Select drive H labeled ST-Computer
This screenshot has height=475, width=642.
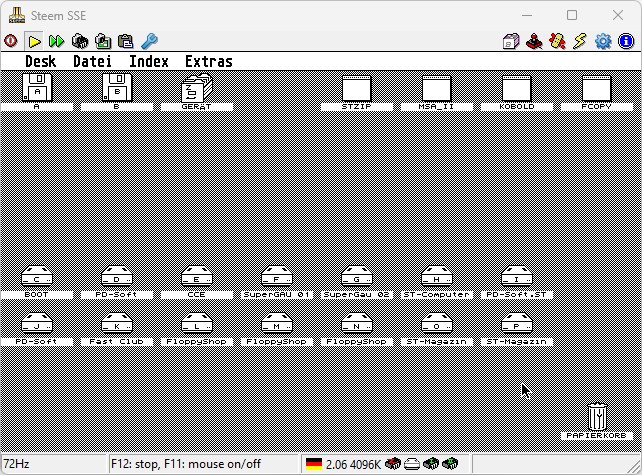tap(436, 282)
